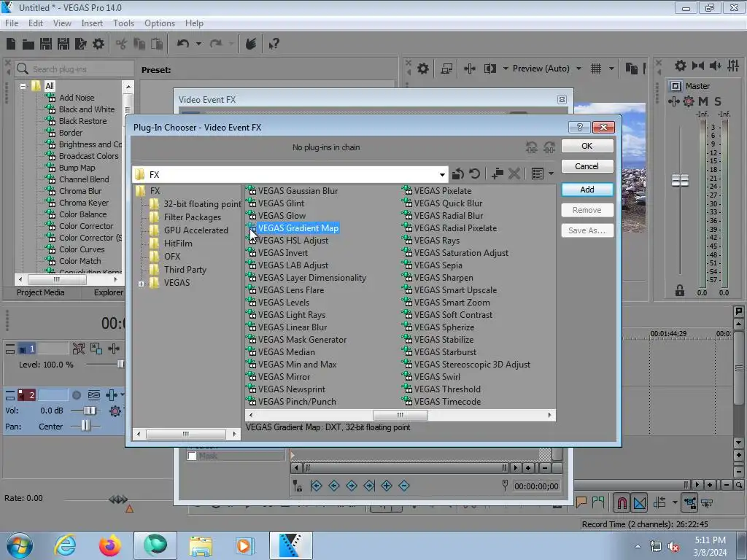
Task: Click the Preview on external monitor icon
Action: (x=446, y=69)
